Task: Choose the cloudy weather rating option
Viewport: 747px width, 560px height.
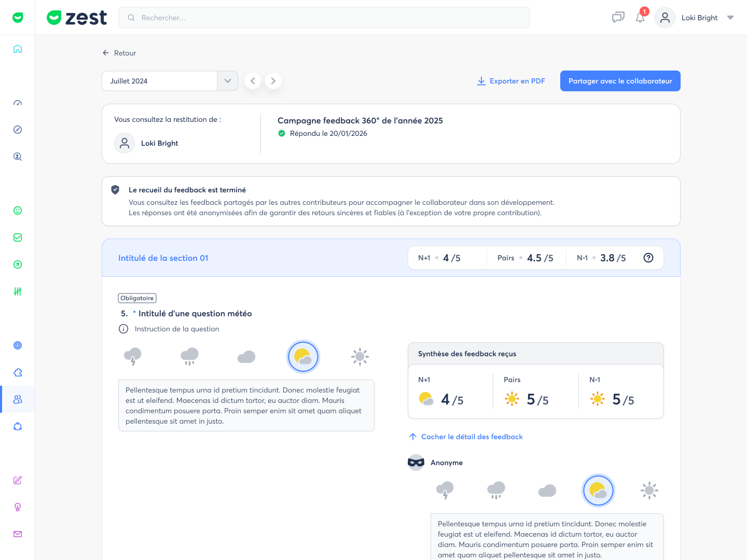Action: [246, 356]
